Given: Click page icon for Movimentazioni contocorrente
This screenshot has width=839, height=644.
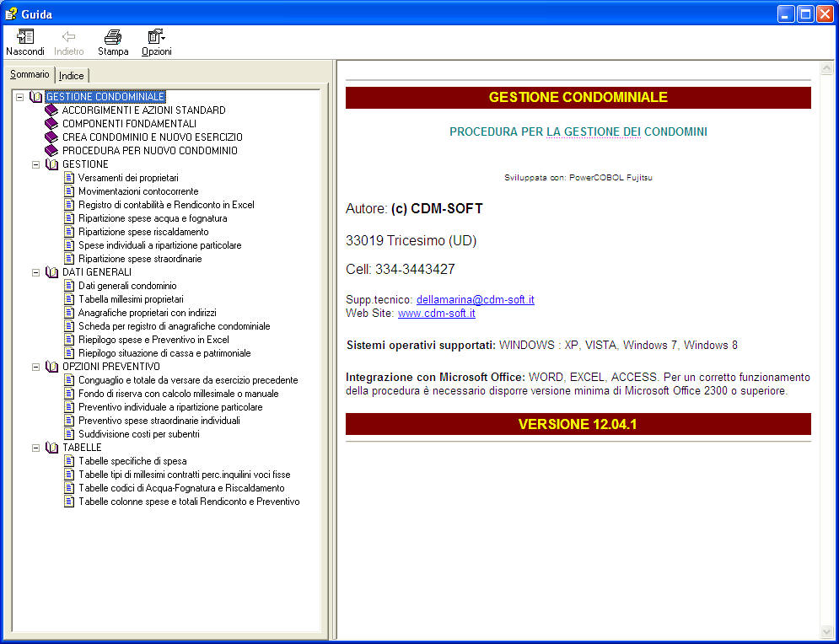Looking at the screenshot, I should [x=69, y=191].
